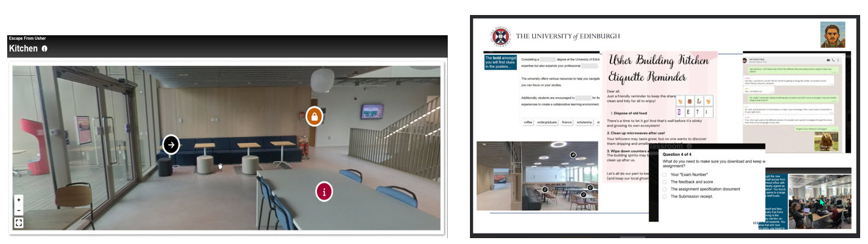Zoom in with the plus button
Screen dimensions: 868x244
pyautogui.click(x=18, y=200)
